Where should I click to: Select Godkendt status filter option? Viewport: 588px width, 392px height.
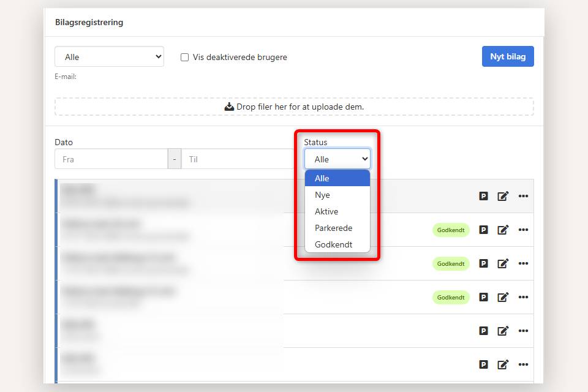point(333,244)
